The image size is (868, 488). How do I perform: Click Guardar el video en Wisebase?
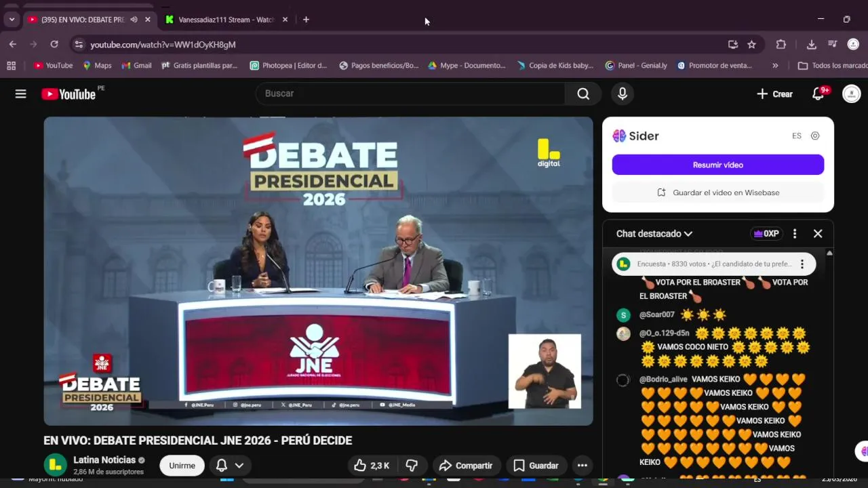click(x=718, y=192)
